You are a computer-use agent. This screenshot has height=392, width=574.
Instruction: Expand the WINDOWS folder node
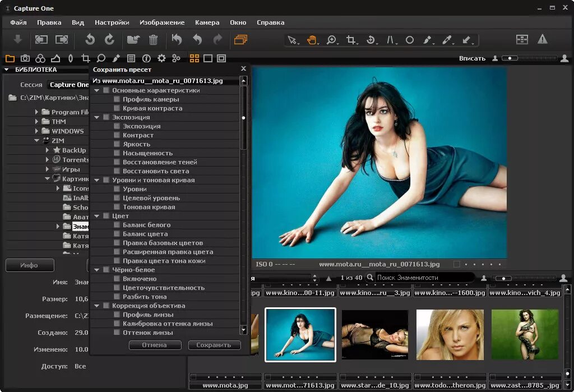(36, 131)
